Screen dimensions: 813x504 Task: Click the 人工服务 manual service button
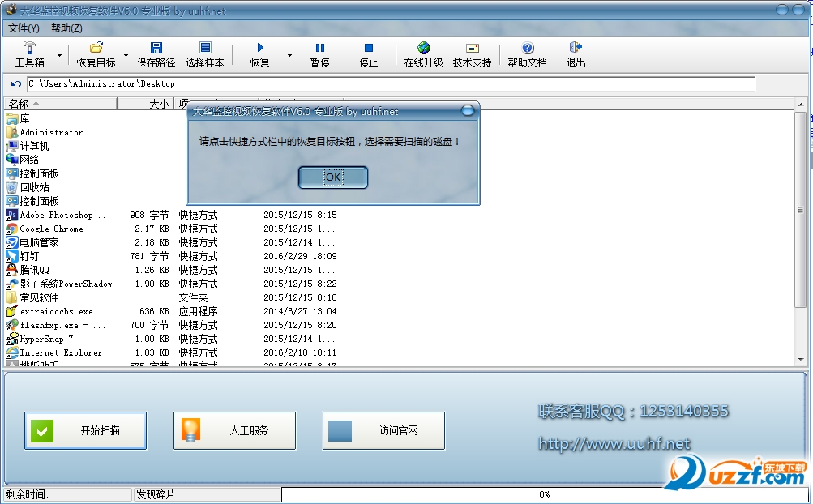click(x=234, y=430)
